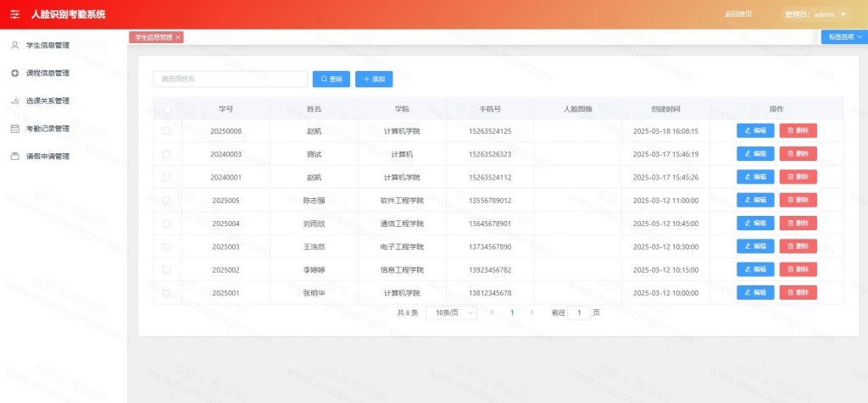Delete 陈志强's record
868x403 pixels.
point(798,200)
